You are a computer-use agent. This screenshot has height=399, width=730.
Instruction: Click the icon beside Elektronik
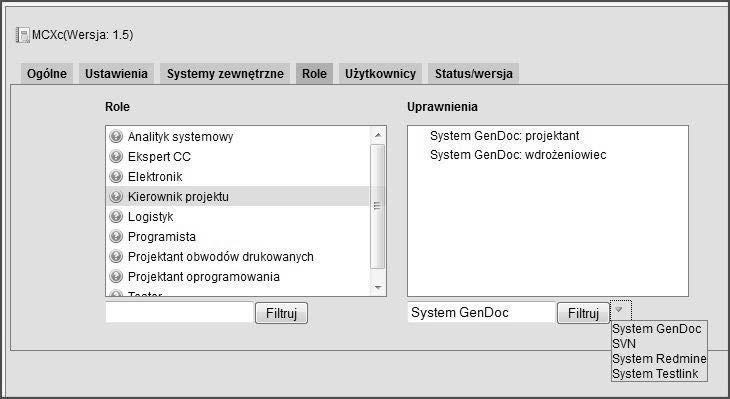pos(115,176)
